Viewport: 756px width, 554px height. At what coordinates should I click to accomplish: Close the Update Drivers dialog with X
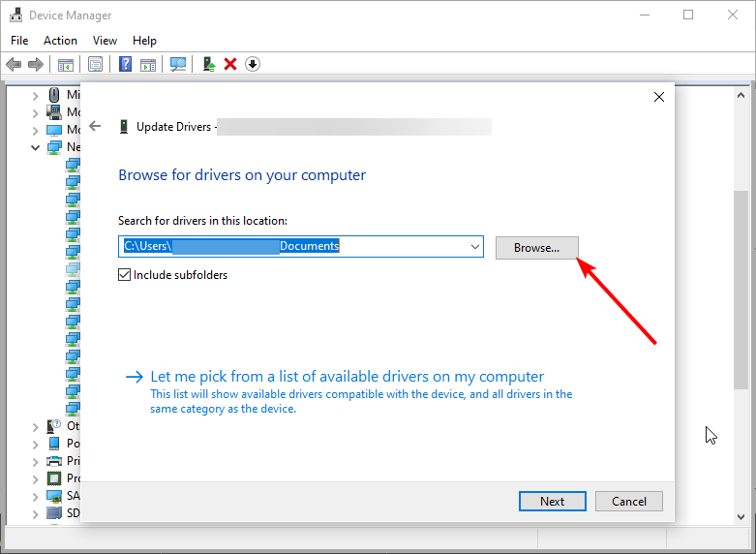click(659, 97)
